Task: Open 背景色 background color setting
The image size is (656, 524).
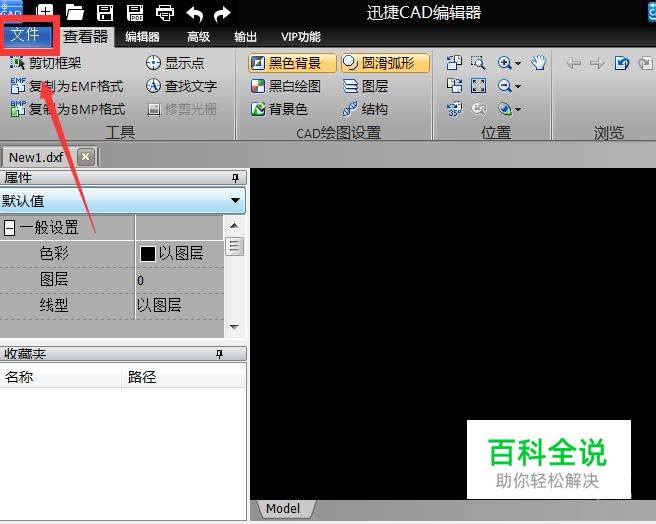Action: [279, 109]
